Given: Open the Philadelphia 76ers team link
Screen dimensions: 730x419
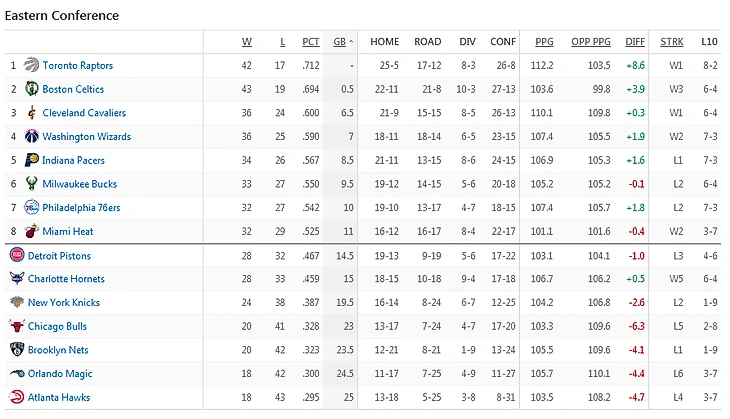Looking at the screenshot, I should coord(81,208).
